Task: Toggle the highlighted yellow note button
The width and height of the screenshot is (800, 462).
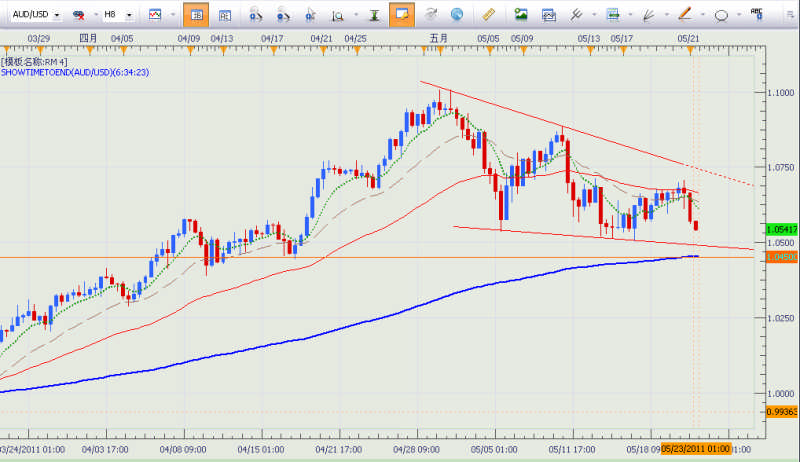Action: [x=402, y=15]
